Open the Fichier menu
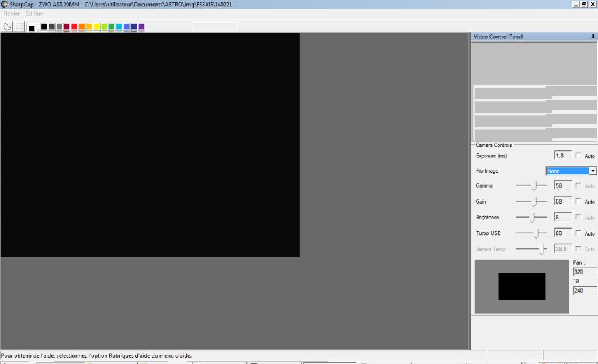 [x=11, y=13]
